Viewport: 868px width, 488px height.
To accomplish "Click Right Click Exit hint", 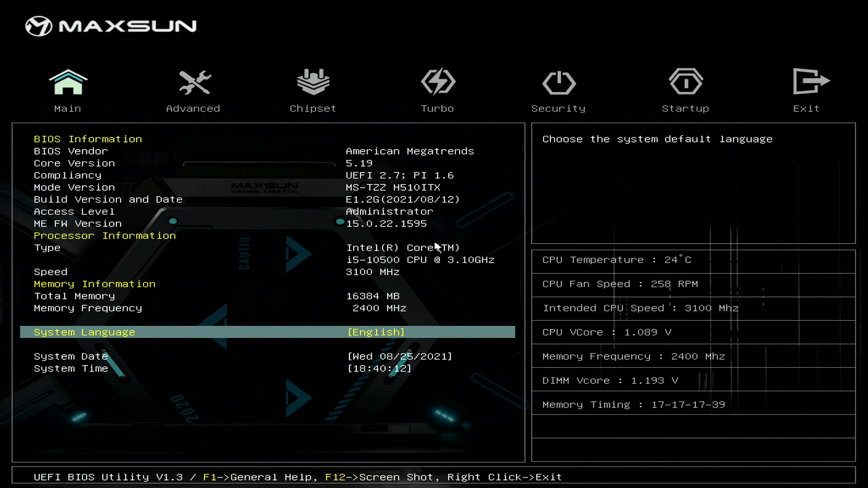I will click(505, 477).
